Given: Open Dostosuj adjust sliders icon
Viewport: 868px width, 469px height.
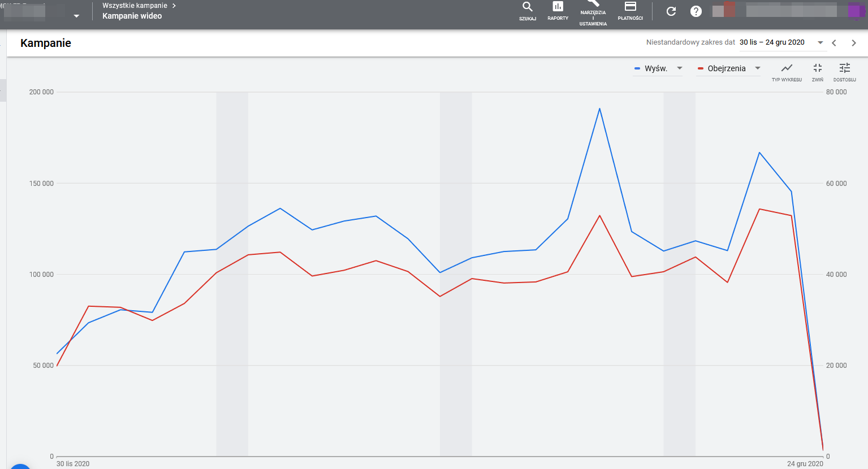Looking at the screenshot, I should [x=844, y=70].
